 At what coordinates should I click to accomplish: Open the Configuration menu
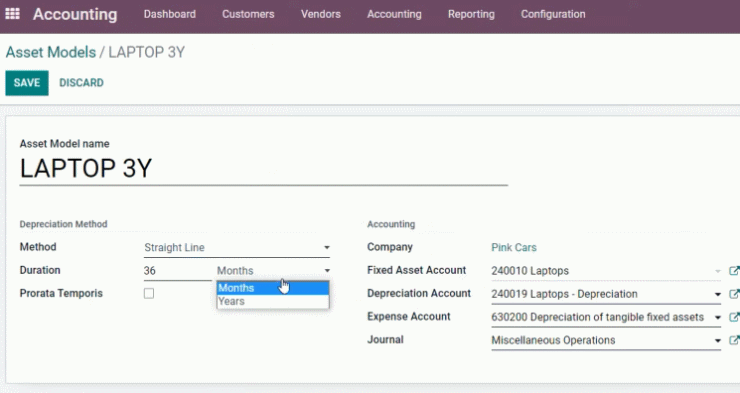[x=553, y=14]
